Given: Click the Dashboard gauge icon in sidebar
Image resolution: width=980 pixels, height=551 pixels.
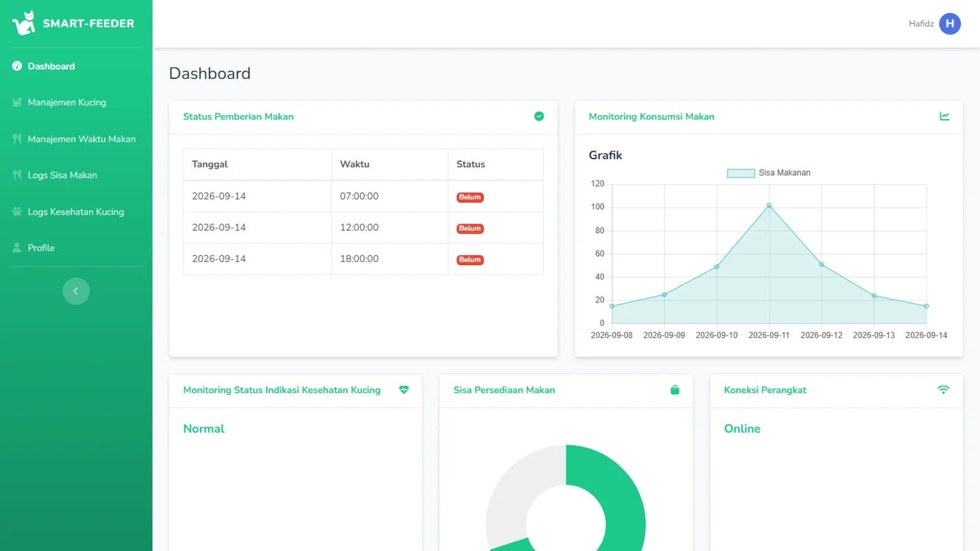Looking at the screenshot, I should (x=17, y=66).
